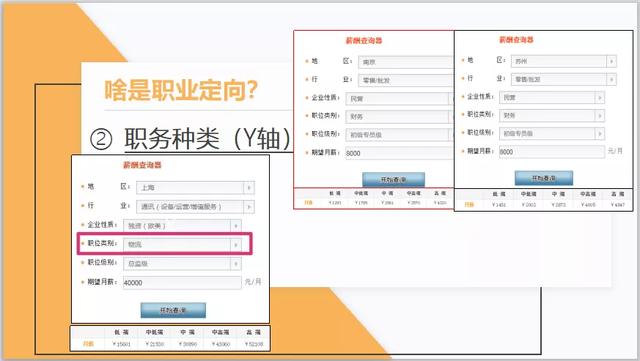Click 元/月 unit label in 苏州 panel

pos(615,151)
